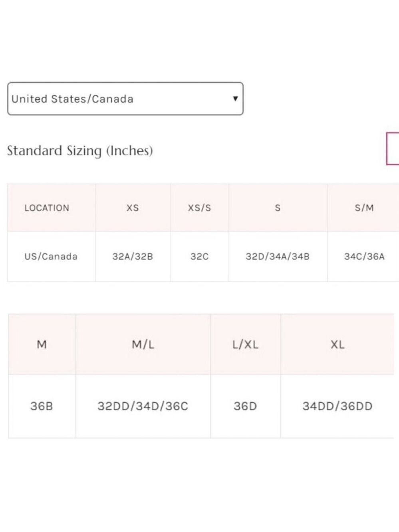Select the 34C/36A size cell
Viewport: 399px width, 532px height.
363,257
